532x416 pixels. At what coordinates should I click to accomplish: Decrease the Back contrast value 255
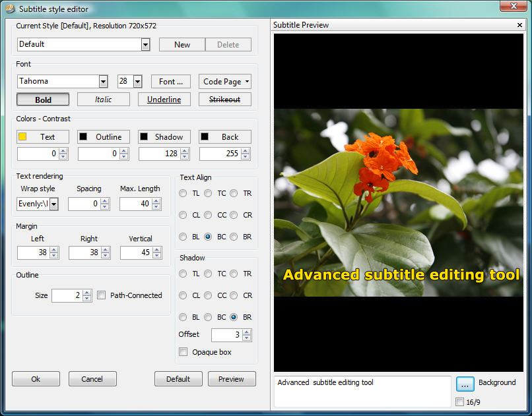coord(246,156)
